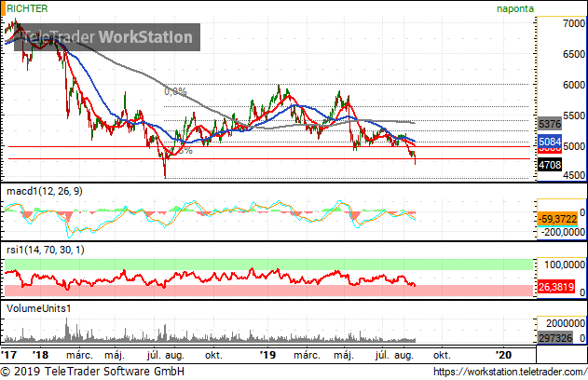Image resolution: width=588 pixels, height=380 pixels.
Task: Click the 4500 price axis label
Action: point(574,175)
